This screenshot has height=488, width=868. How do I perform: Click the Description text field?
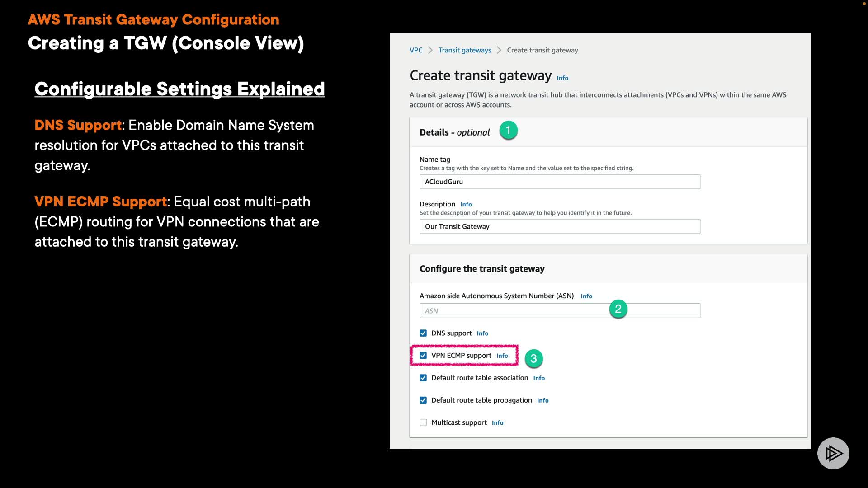tap(559, 226)
